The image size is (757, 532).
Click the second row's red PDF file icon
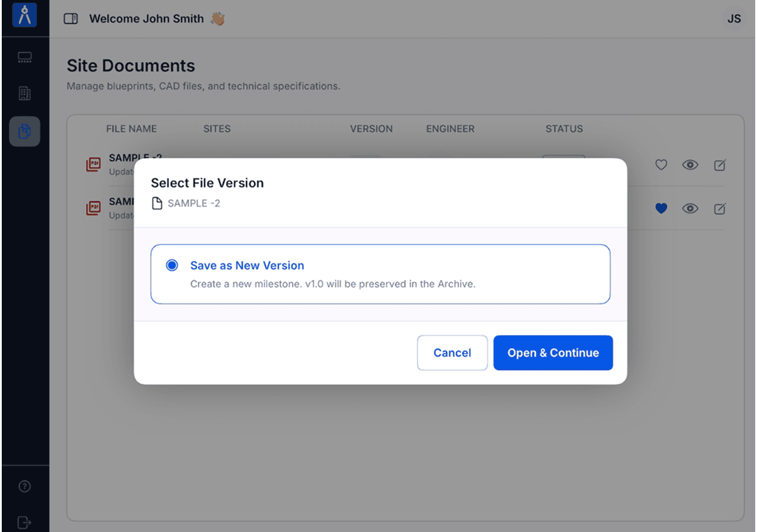pyautogui.click(x=93, y=207)
